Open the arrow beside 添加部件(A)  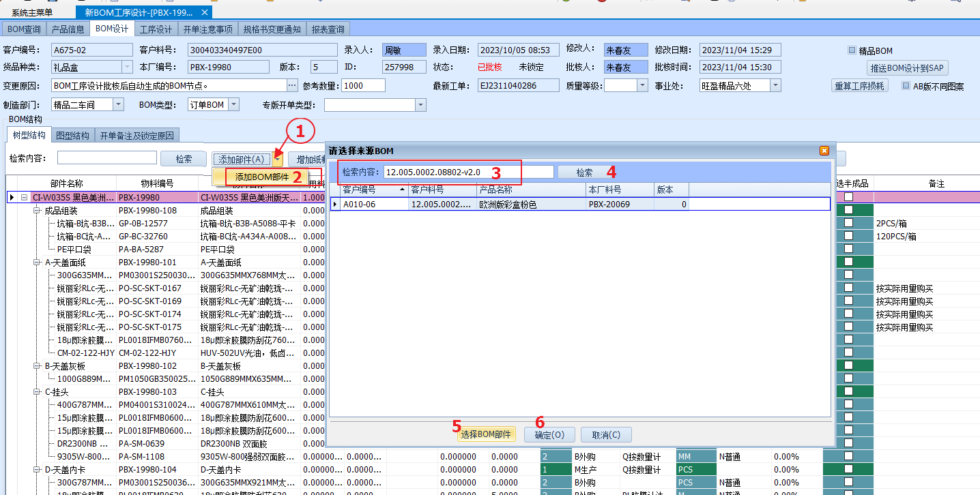[x=278, y=159]
